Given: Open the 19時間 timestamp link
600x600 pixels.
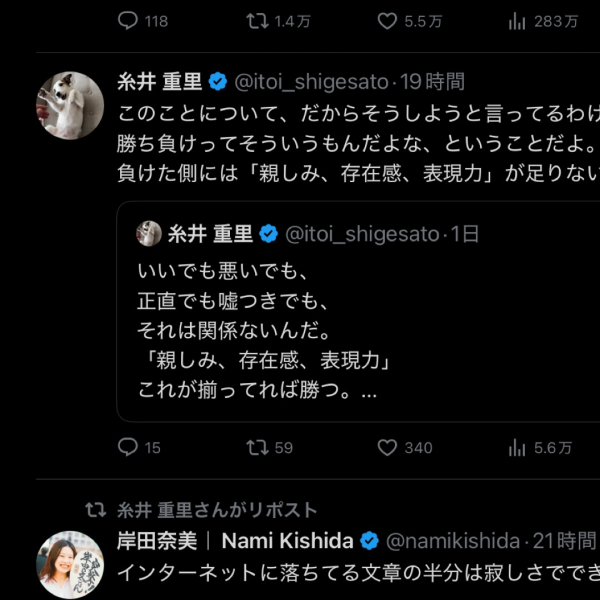Looking at the screenshot, I should 432,82.
